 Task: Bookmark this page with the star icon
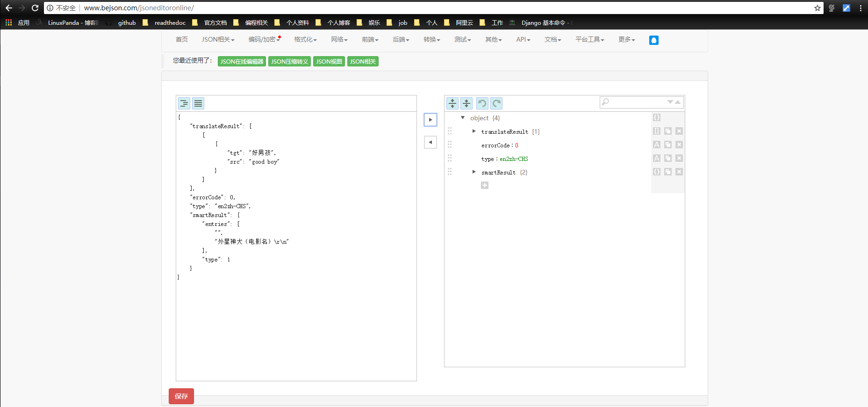[817, 8]
